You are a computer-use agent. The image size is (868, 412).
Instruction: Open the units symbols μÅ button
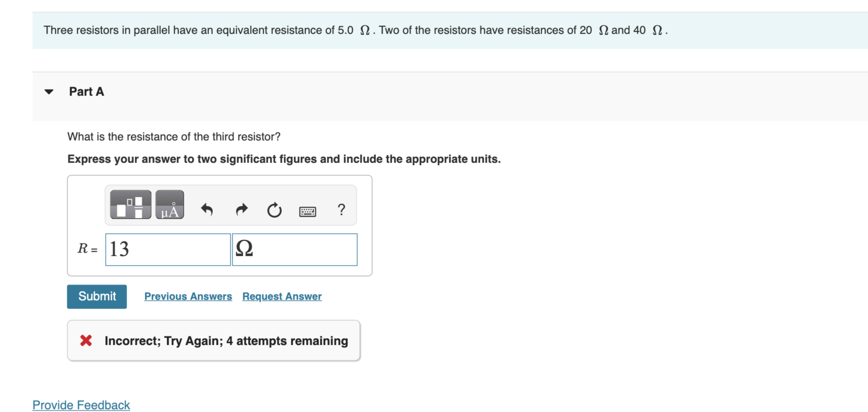coord(169,205)
